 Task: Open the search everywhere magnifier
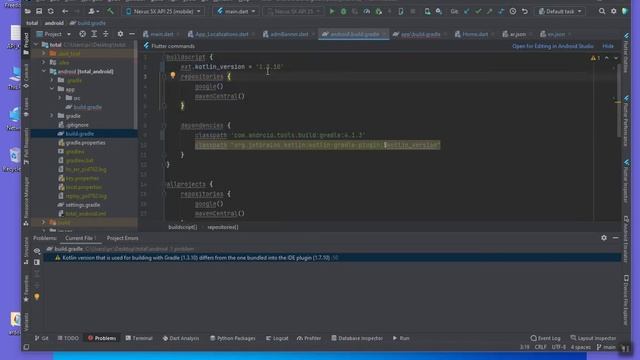point(602,11)
